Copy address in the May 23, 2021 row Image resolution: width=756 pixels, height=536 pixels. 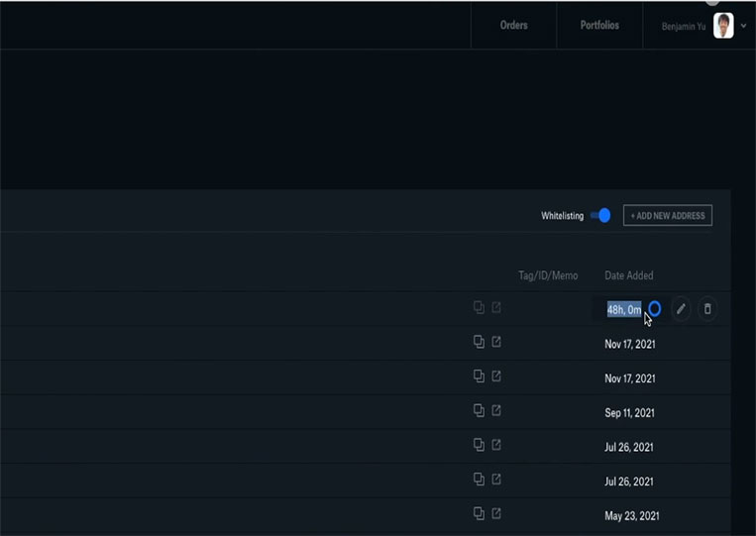point(479,513)
